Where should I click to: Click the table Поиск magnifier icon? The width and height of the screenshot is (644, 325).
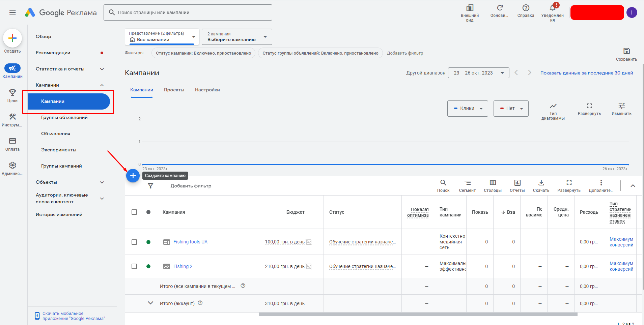point(443,183)
